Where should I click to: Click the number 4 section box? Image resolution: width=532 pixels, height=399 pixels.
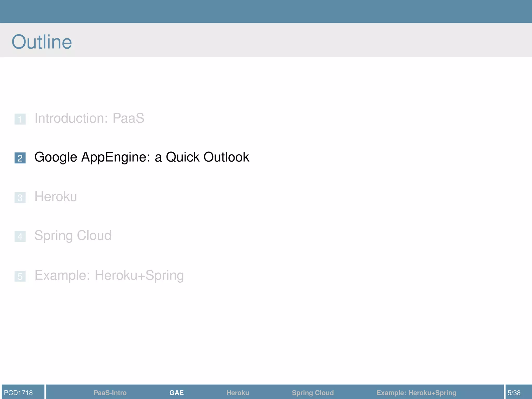point(20,236)
